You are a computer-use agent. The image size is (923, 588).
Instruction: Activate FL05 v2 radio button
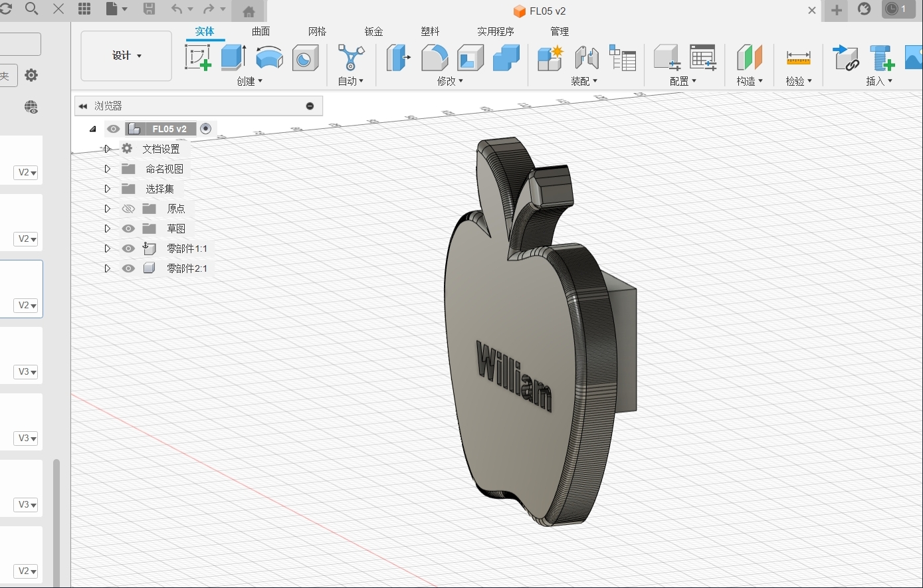click(x=206, y=129)
